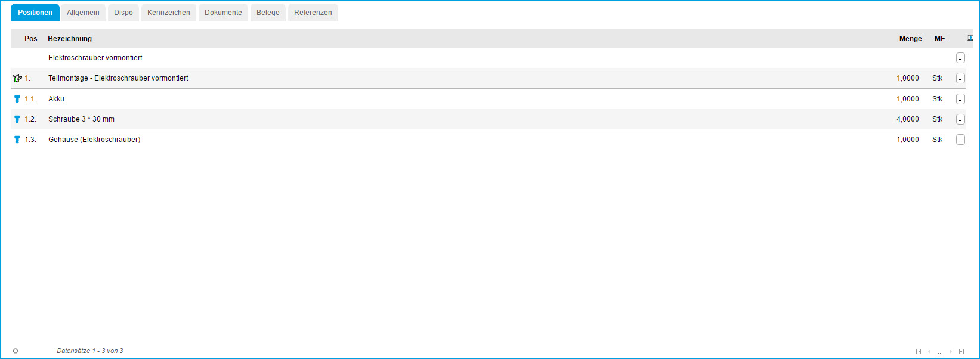Click position number 1.2.
This screenshot has width=980, height=359.
[30, 119]
